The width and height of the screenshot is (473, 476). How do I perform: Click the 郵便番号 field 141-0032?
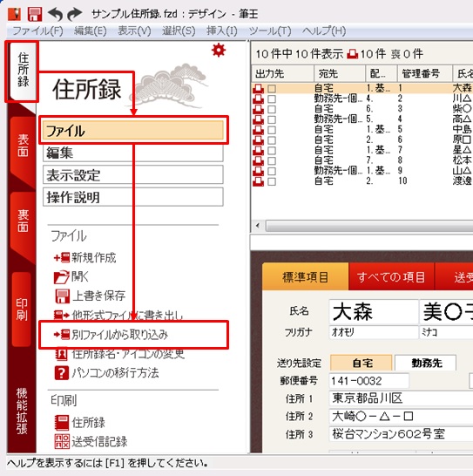(369, 381)
